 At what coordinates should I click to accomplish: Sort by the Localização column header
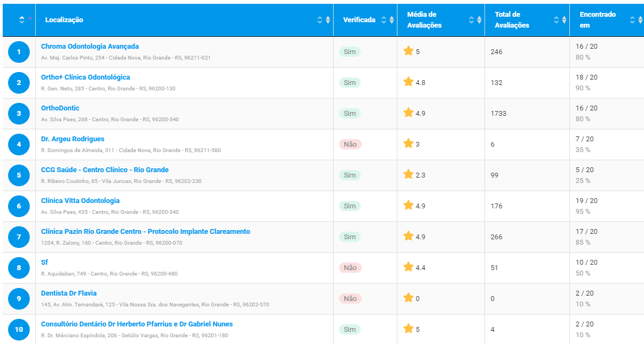184,19
